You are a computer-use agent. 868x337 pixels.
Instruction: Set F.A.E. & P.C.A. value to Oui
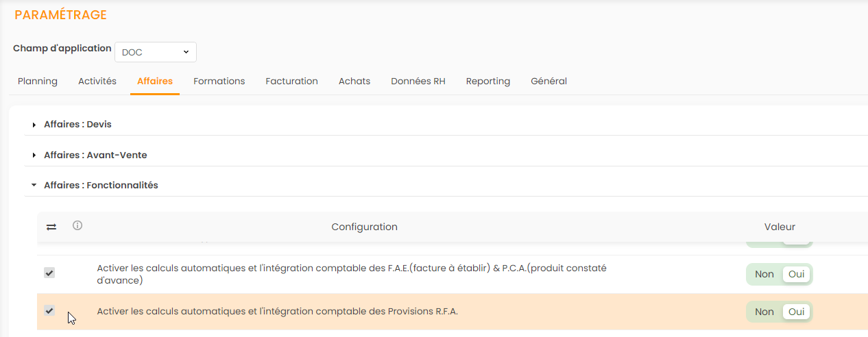click(796, 274)
